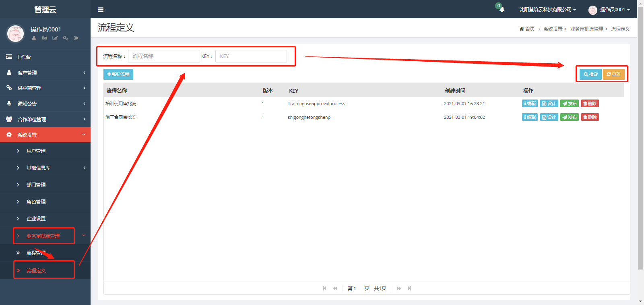Click the Traininguseapprovalprocess key cell
This screenshot has height=305, width=644.
coord(316,104)
